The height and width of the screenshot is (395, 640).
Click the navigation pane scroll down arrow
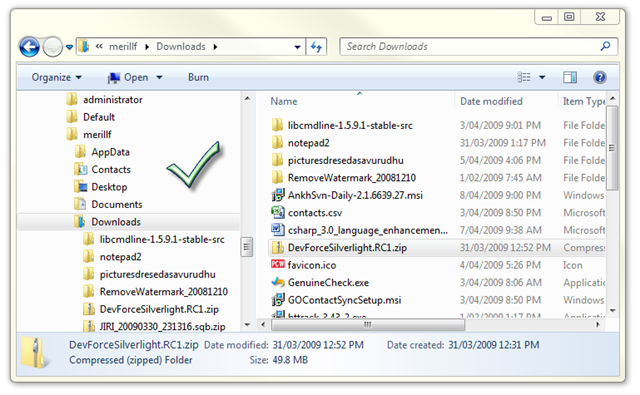click(x=247, y=325)
